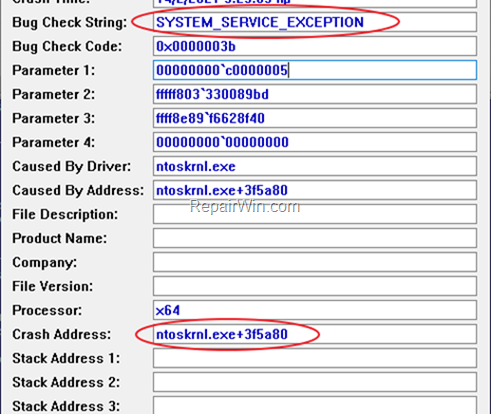
Task: Click the Processor field showing x64
Action: 315,310
